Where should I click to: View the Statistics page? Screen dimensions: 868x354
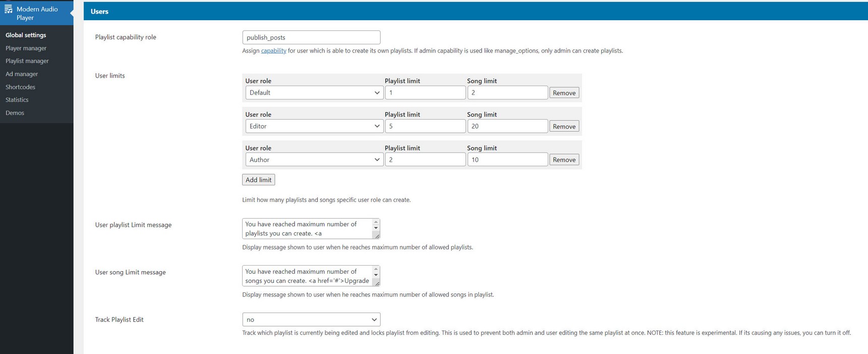(x=17, y=100)
